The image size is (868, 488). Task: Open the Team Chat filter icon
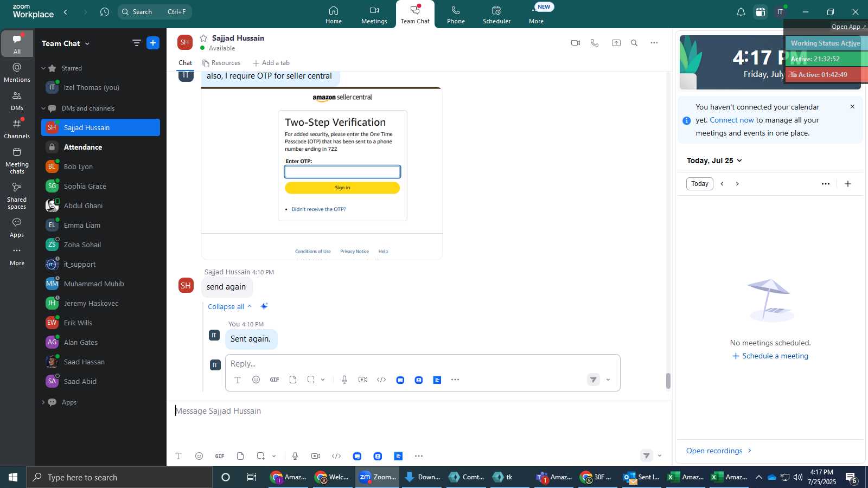[136, 43]
